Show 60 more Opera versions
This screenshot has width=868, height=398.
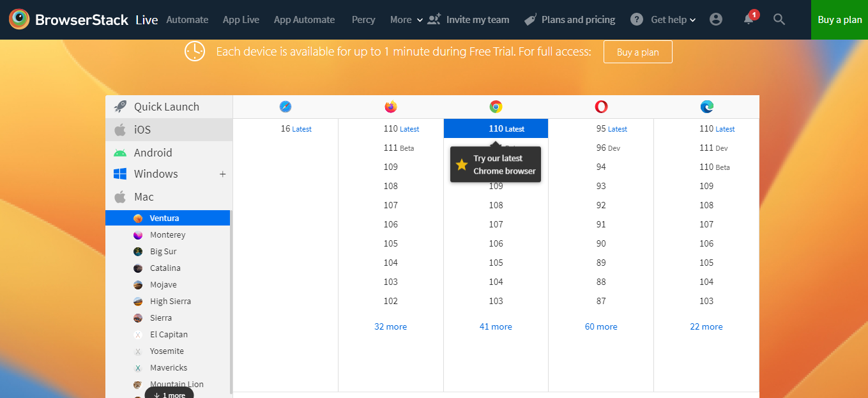coord(601,326)
